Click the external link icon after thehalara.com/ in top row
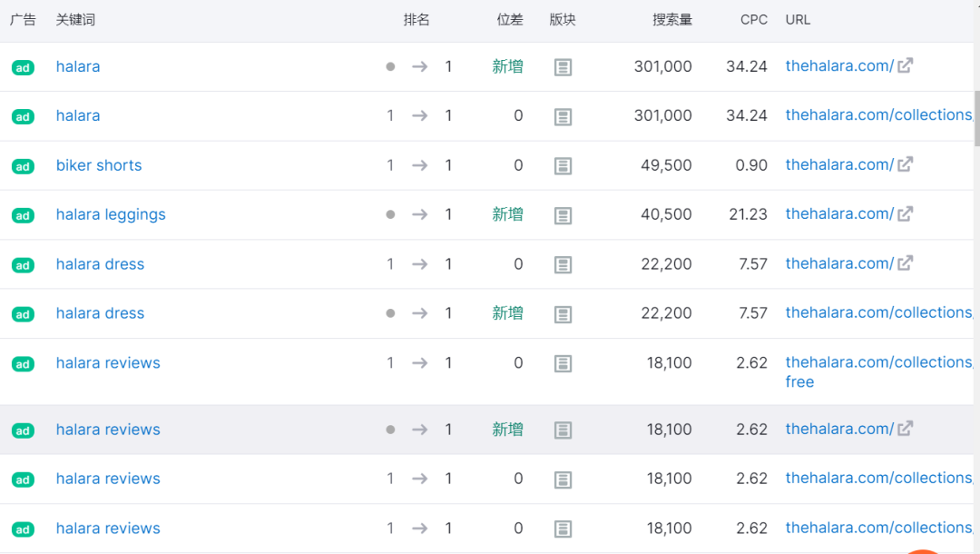This screenshot has height=554, width=980. [905, 65]
